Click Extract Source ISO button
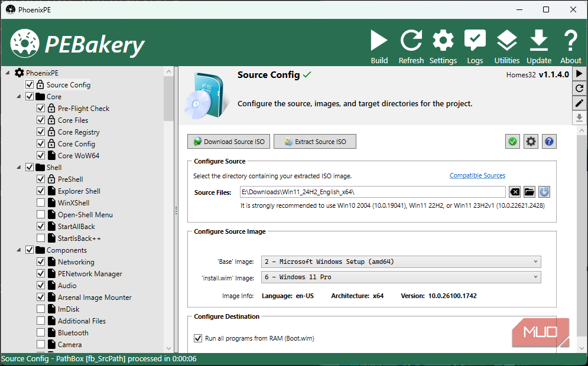This screenshot has width=588, height=366. [x=314, y=142]
